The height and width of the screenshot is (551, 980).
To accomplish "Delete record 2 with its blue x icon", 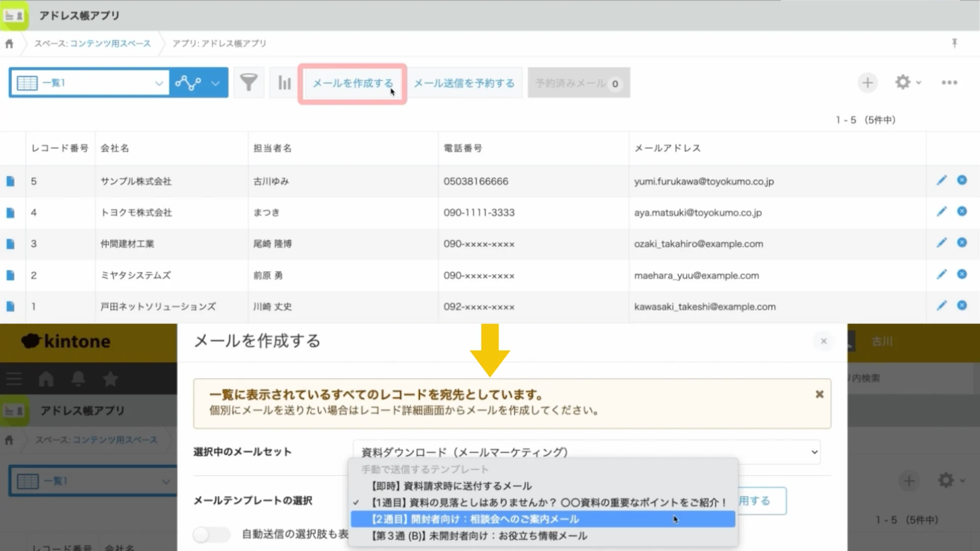I will pos(962,274).
